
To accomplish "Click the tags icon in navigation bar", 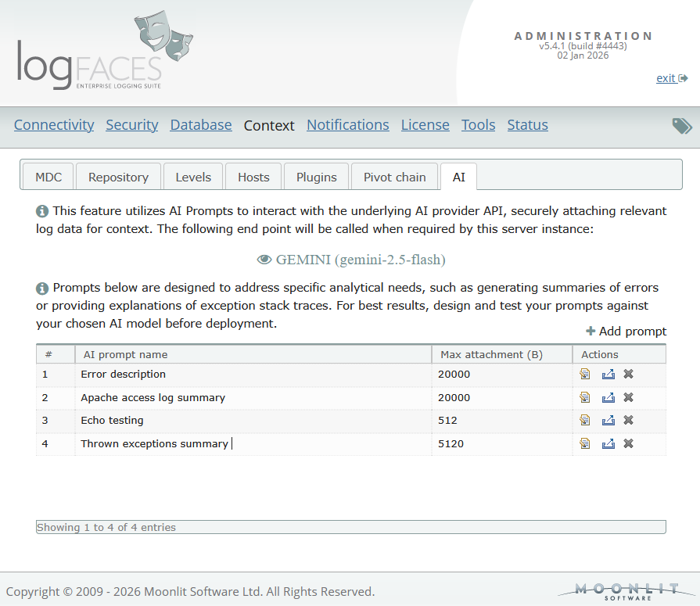I will [x=681, y=126].
